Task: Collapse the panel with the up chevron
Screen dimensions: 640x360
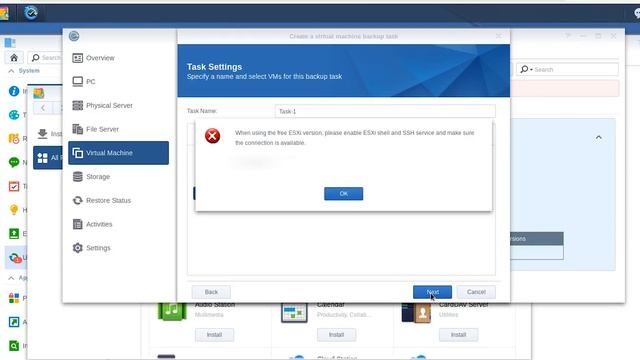Action: [x=598, y=137]
